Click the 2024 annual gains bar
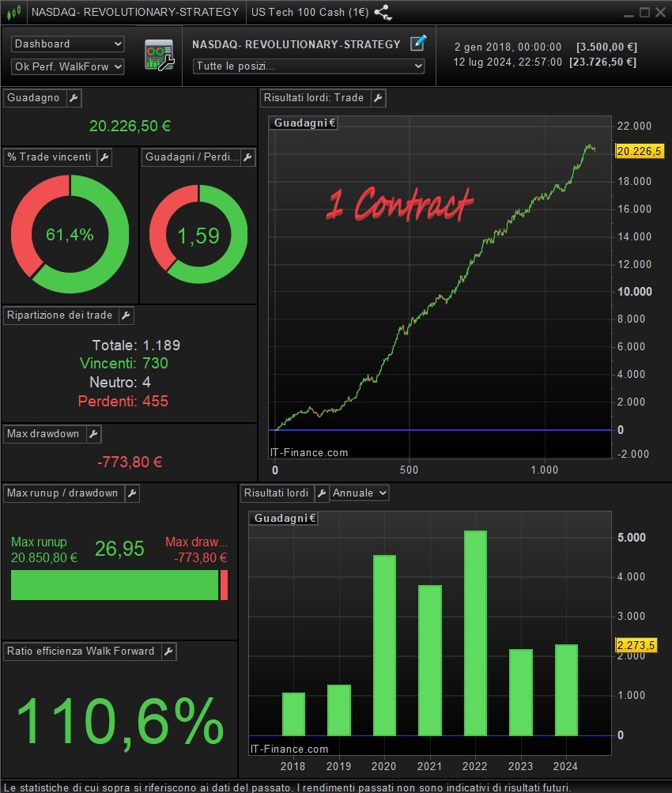Image resolution: width=672 pixels, height=793 pixels. tap(566, 690)
